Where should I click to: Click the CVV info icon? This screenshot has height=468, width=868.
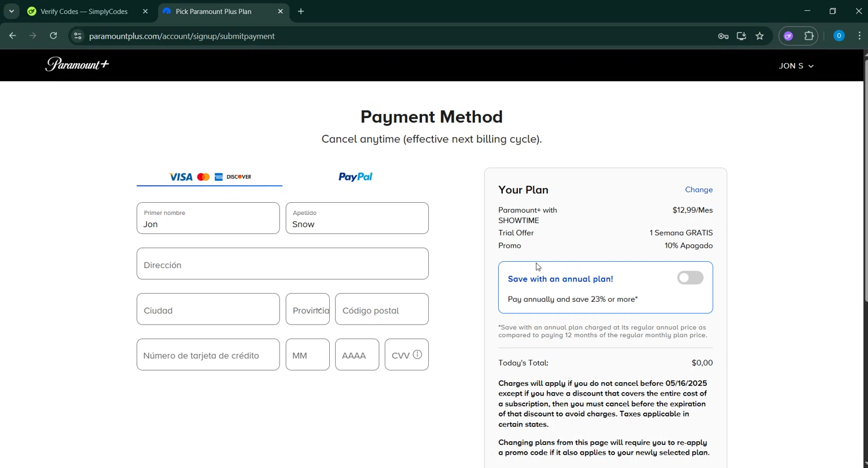[x=417, y=354]
